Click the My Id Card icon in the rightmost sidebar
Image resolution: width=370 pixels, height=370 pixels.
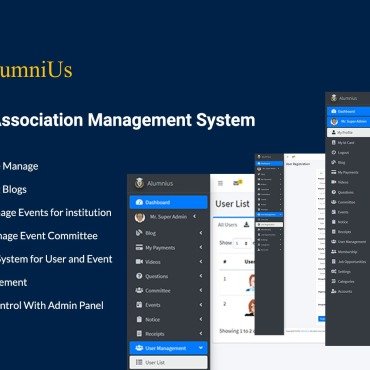click(x=333, y=142)
